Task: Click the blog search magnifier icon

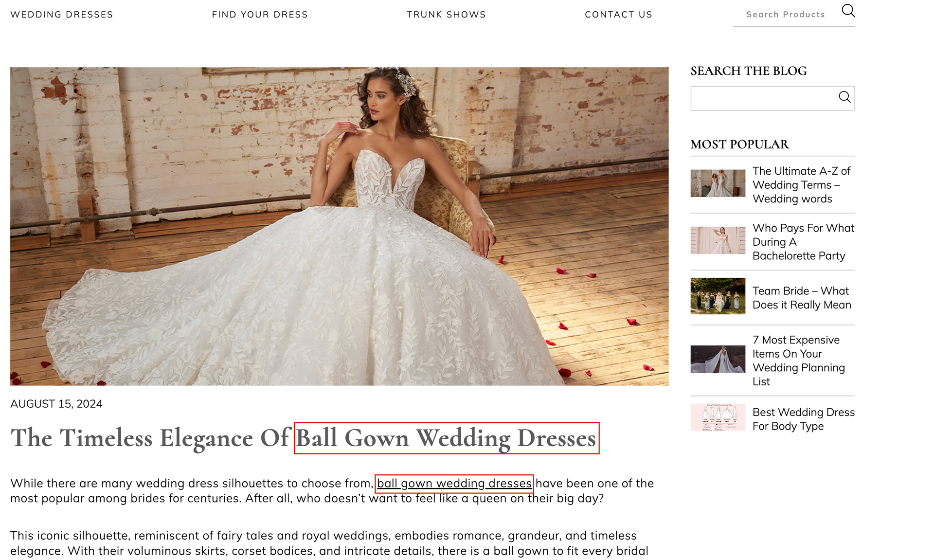Action: (x=844, y=97)
